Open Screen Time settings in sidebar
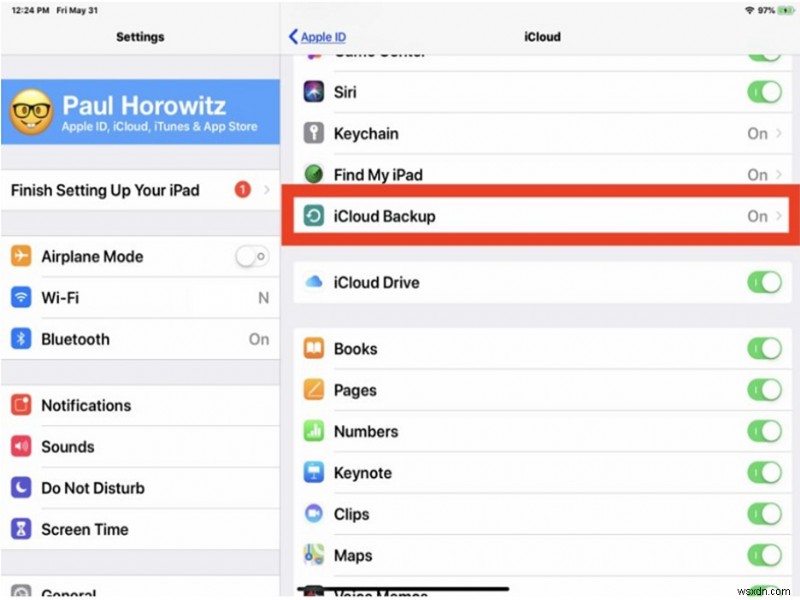800x600 pixels. (140, 529)
